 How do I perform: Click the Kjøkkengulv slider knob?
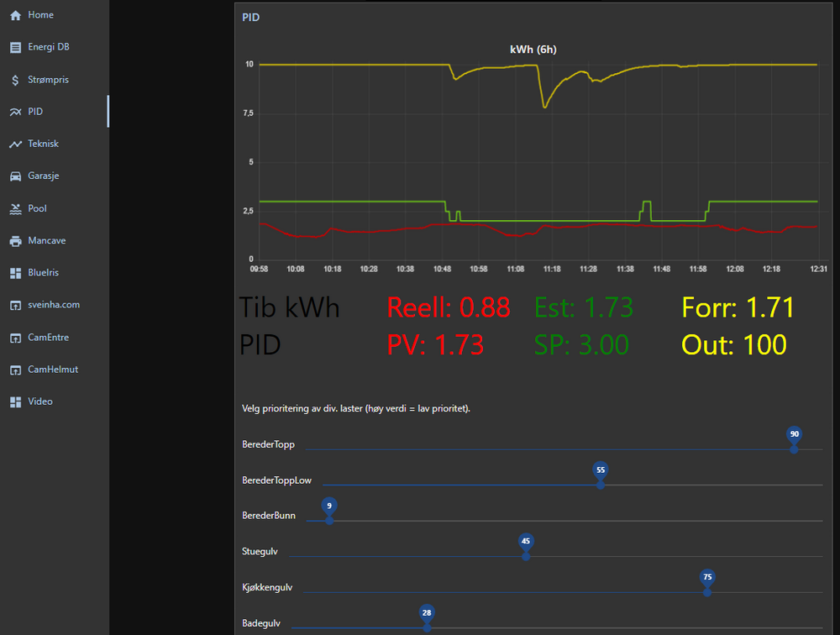click(x=707, y=592)
